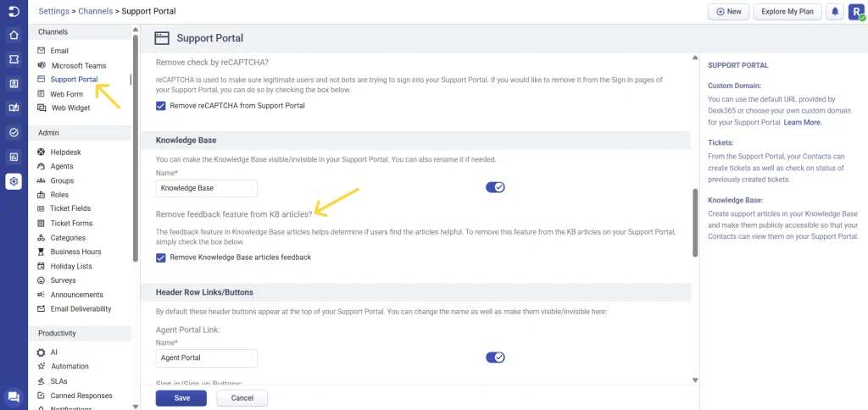Click the New button

click(x=728, y=12)
